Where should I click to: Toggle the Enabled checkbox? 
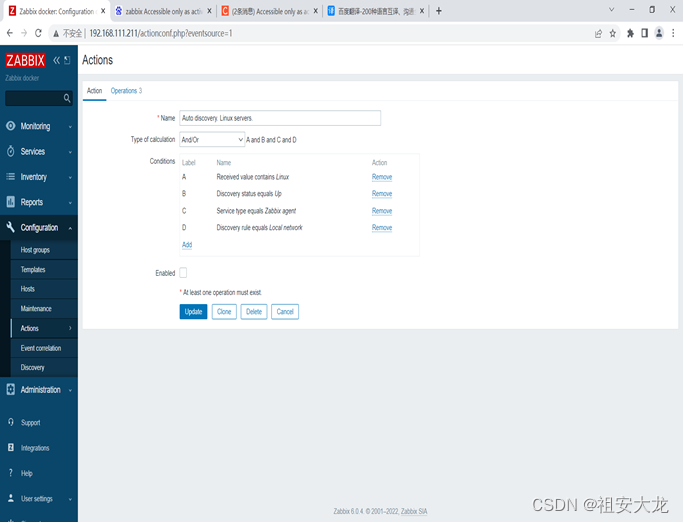(183, 273)
